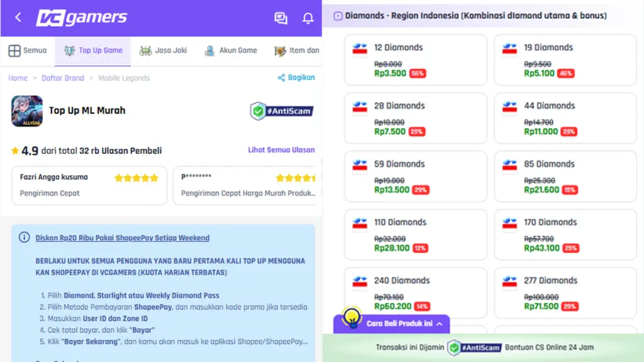Image resolution: width=644 pixels, height=362 pixels.
Task: Choose the 28 Diamonds package
Action: point(416,118)
